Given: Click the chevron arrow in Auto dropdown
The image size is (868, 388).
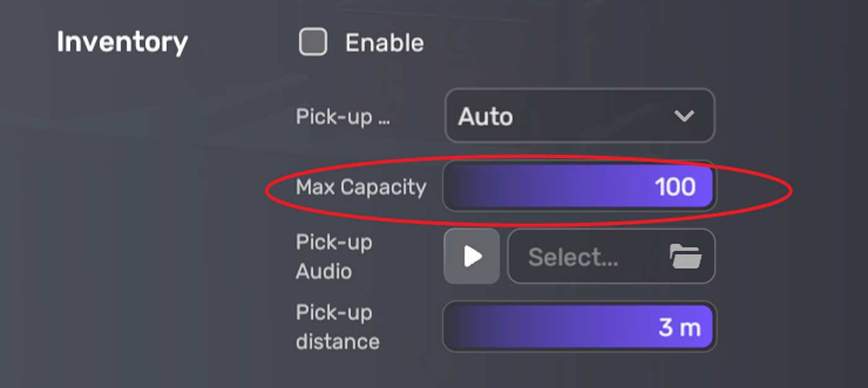Looking at the screenshot, I should coord(684,116).
